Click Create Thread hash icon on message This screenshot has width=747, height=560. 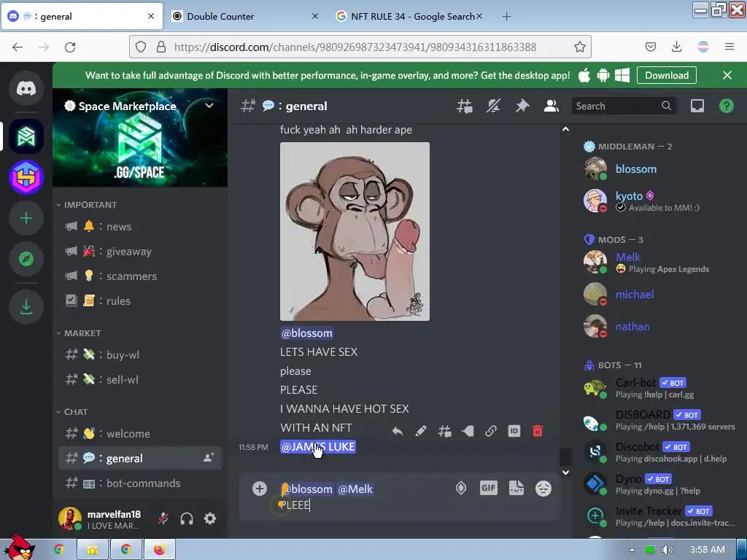(x=444, y=432)
